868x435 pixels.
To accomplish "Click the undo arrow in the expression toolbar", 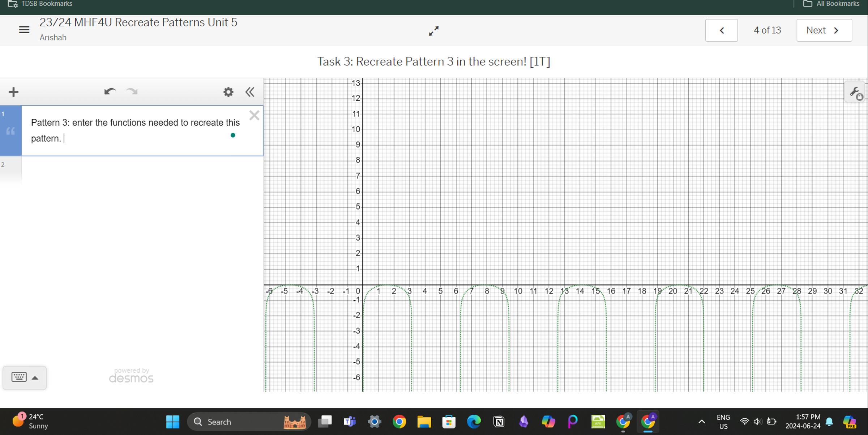I will 110,92.
